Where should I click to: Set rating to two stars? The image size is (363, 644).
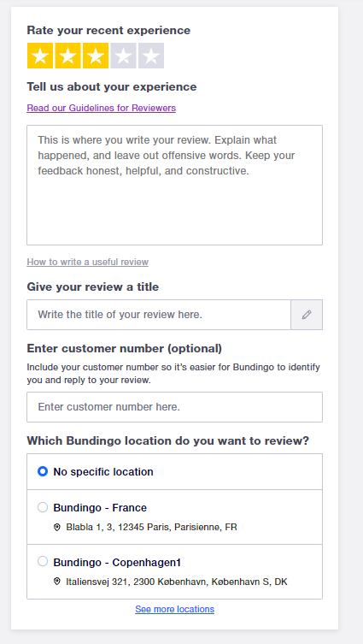pyautogui.click(x=67, y=56)
